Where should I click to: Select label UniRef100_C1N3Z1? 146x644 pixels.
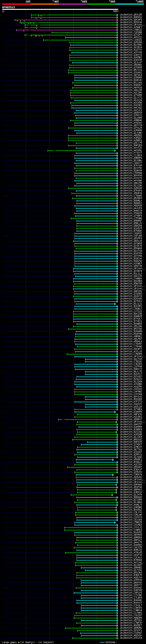(x=131, y=40)
